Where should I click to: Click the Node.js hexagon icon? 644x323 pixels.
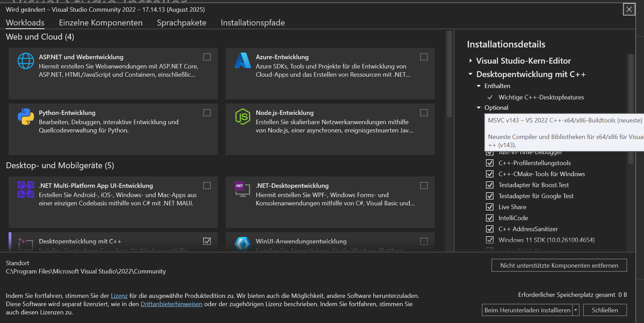[x=243, y=117]
